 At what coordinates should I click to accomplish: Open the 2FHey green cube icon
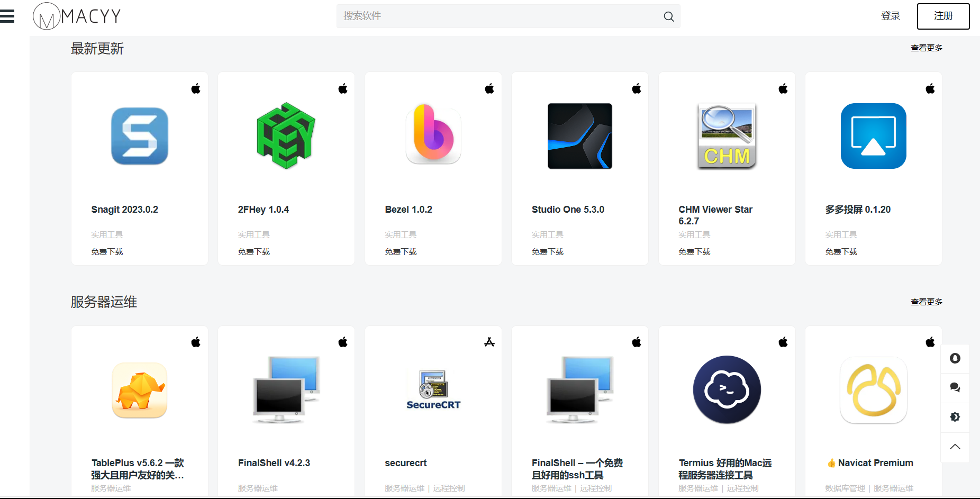click(286, 136)
